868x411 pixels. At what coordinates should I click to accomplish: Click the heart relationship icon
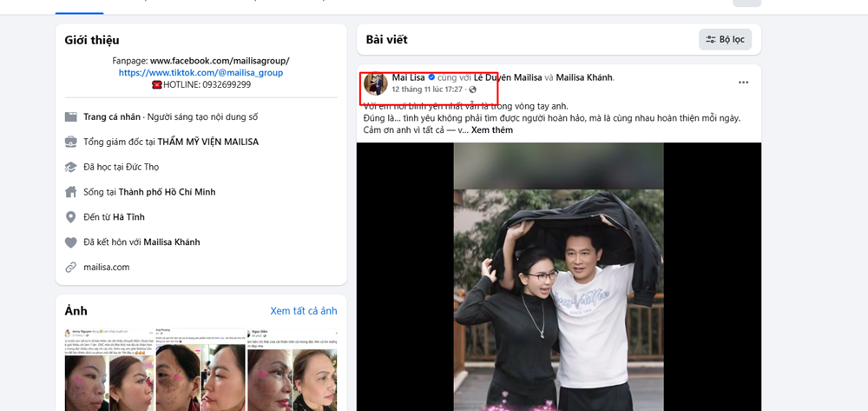[x=71, y=242]
